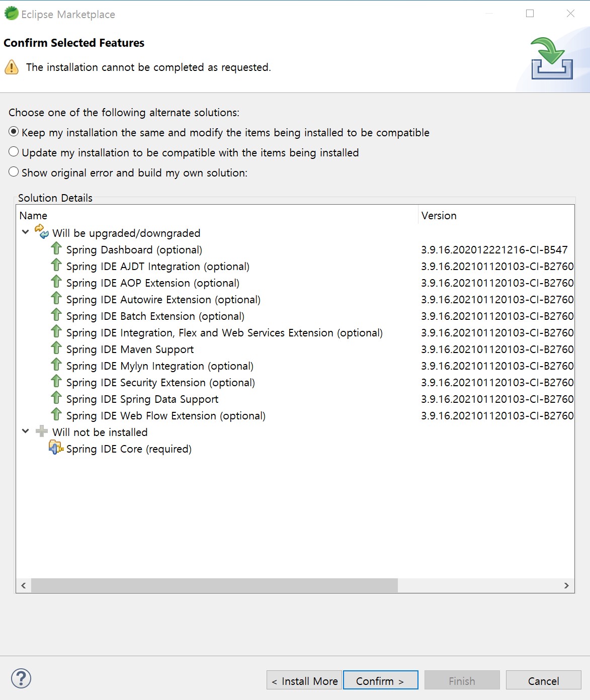The width and height of the screenshot is (590, 700).
Task: Click the upgrade arrow icon for Spring IDE Maven Support
Action: pos(56,348)
